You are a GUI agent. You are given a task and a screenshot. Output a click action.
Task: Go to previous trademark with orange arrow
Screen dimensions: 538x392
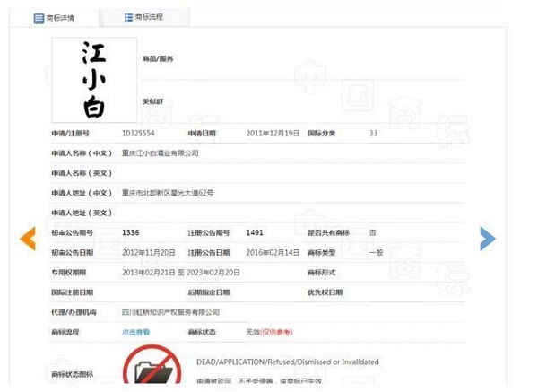(x=28, y=238)
